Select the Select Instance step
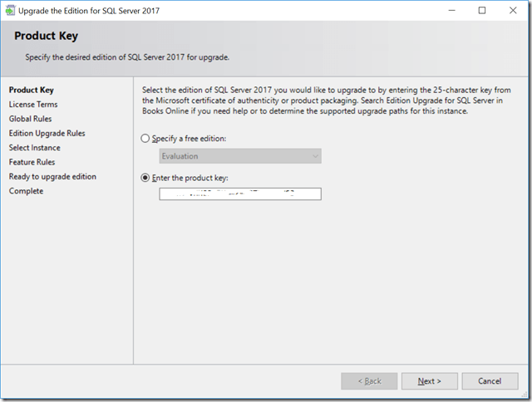 tap(35, 148)
